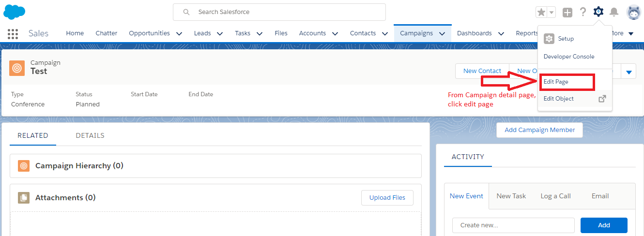Select Edit Page from the setup menu

coord(556,82)
